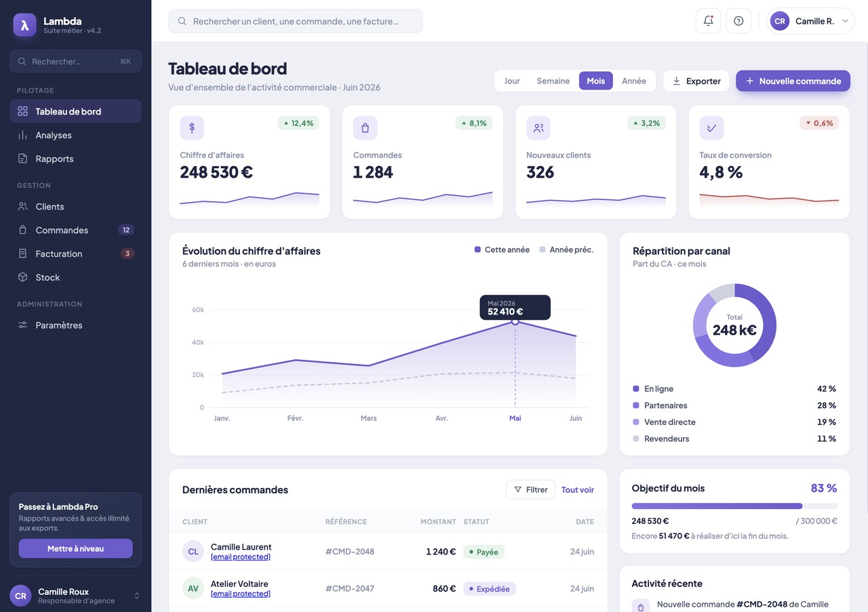Screen dimensions: 868x612
Task: Open the help question-mark icon
Action: point(738,21)
